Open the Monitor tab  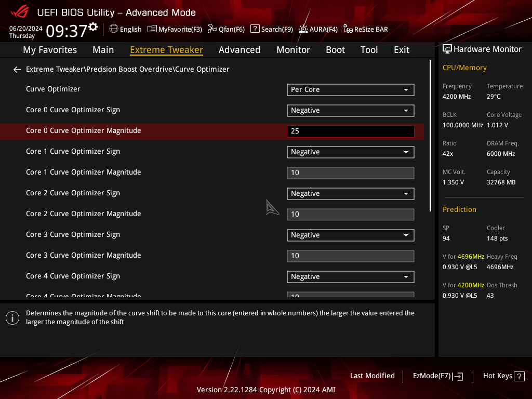tap(293, 50)
